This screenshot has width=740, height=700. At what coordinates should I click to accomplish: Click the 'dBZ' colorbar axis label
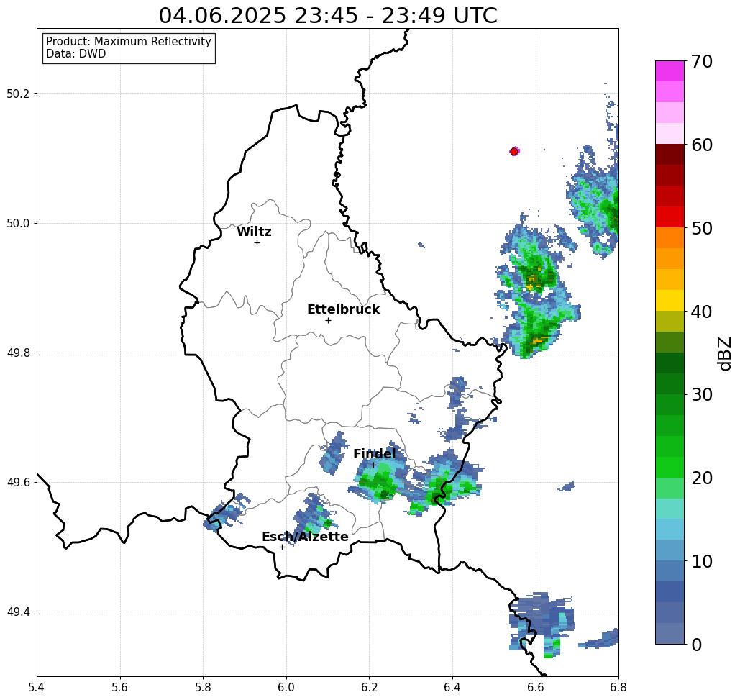(x=724, y=353)
